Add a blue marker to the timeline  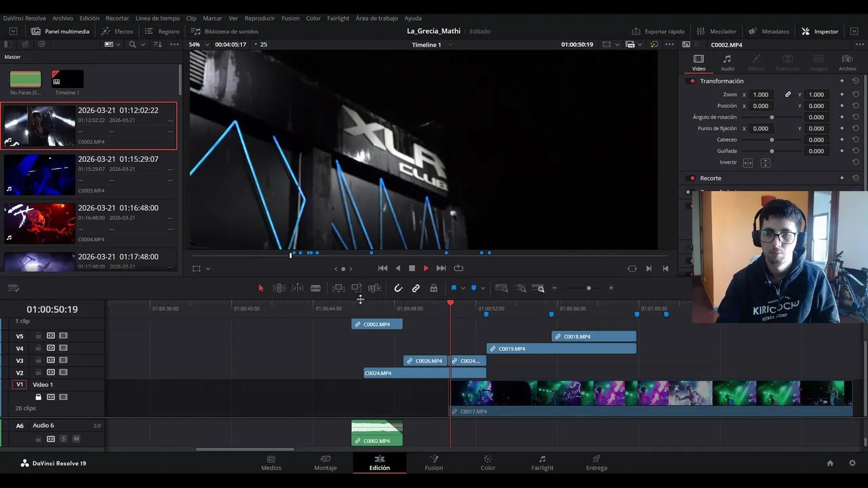(x=473, y=288)
